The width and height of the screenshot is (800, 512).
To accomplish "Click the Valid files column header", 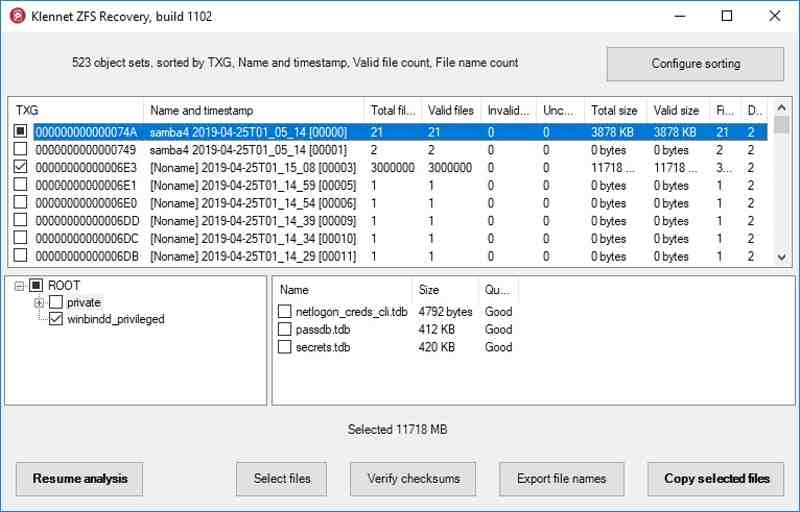I will tap(450, 111).
